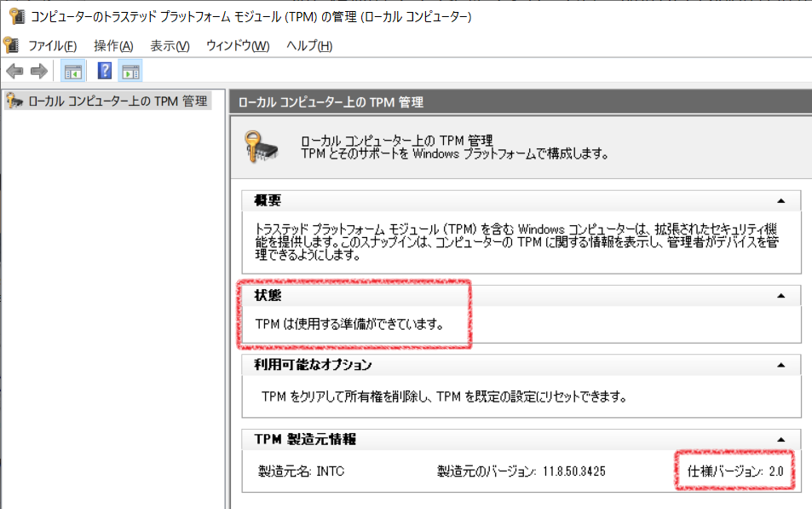This screenshot has height=509, width=812.
Task: Select ローカル コンピューター上の TPM 管理 tree node
Action: coord(108,101)
